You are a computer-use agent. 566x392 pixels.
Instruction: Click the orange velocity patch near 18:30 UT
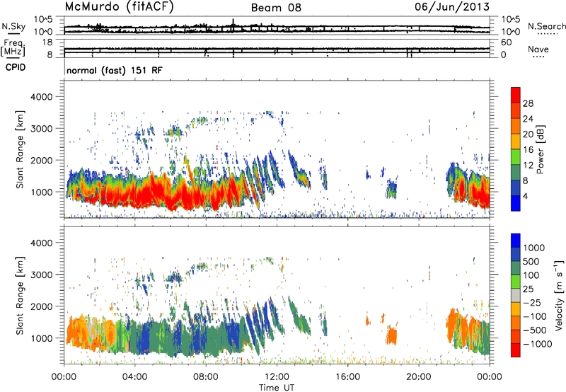(392, 335)
